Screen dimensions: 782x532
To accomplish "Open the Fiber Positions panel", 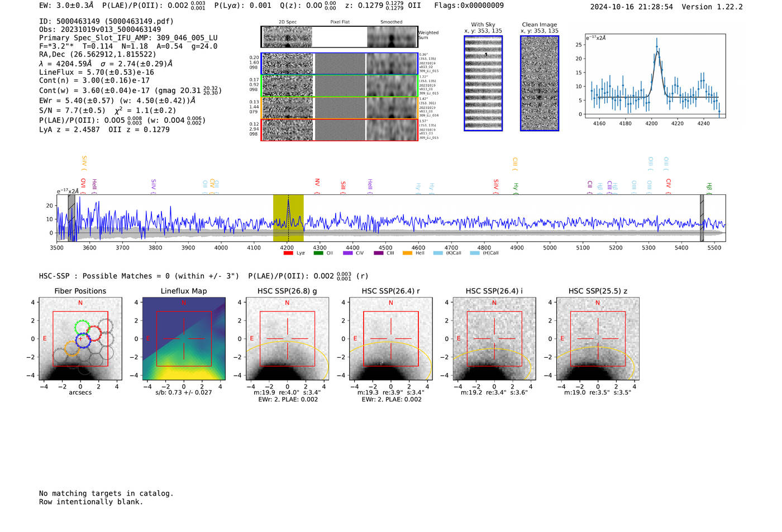I will point(80,338).
